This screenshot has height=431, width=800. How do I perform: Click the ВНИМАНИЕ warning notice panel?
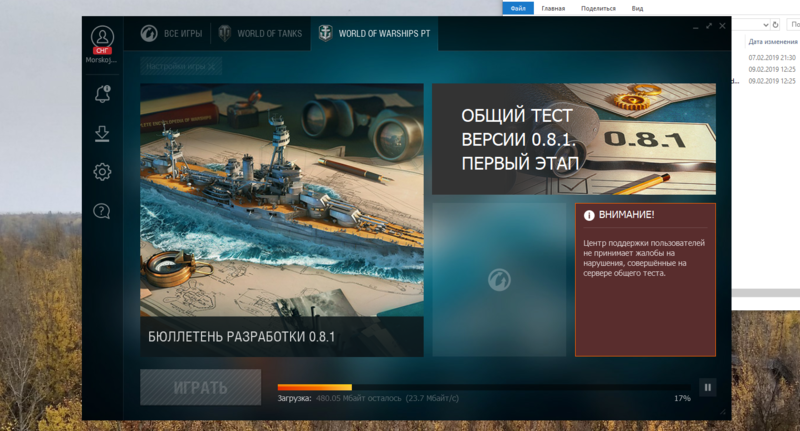pyautogui.click(x=645, y=280)
